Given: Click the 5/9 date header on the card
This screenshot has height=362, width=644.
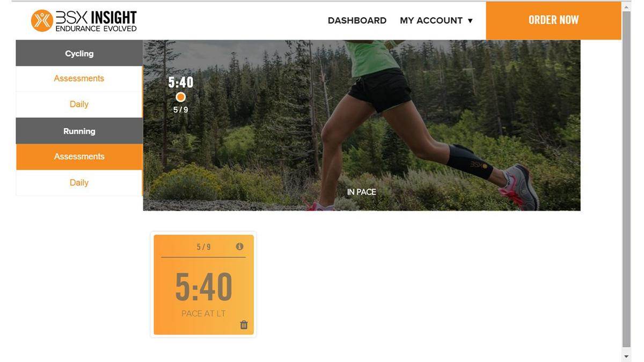Looking at the screenshot, I should pos(203,247).
